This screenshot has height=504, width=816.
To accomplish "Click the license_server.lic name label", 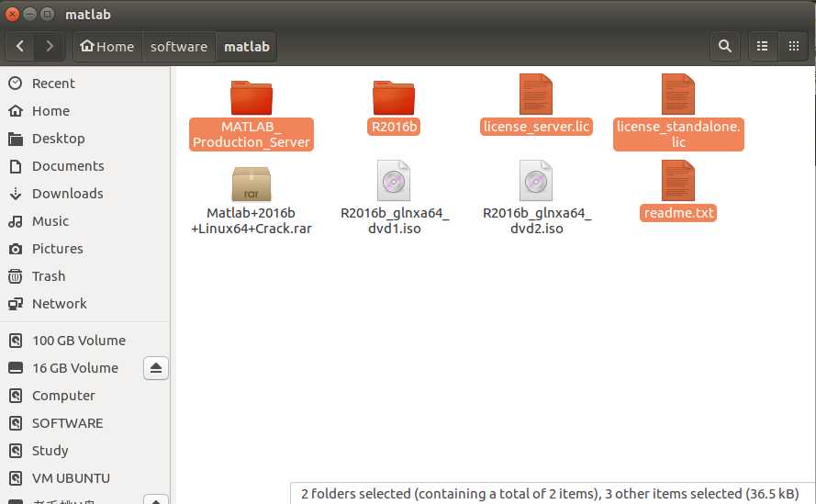I will point(535,127).
